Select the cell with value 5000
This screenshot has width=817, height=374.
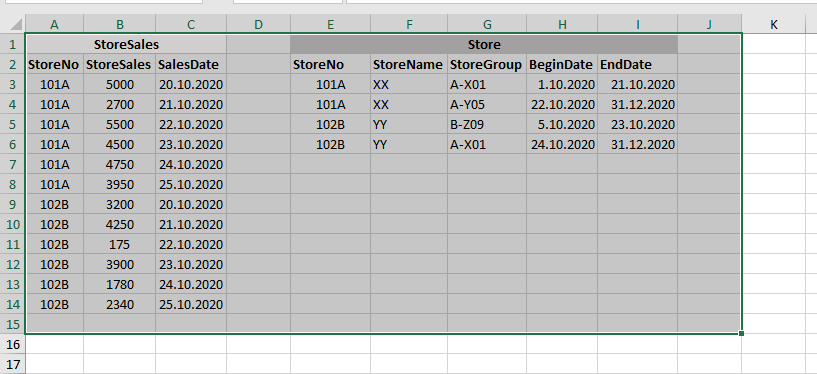(x=119, y=84)
